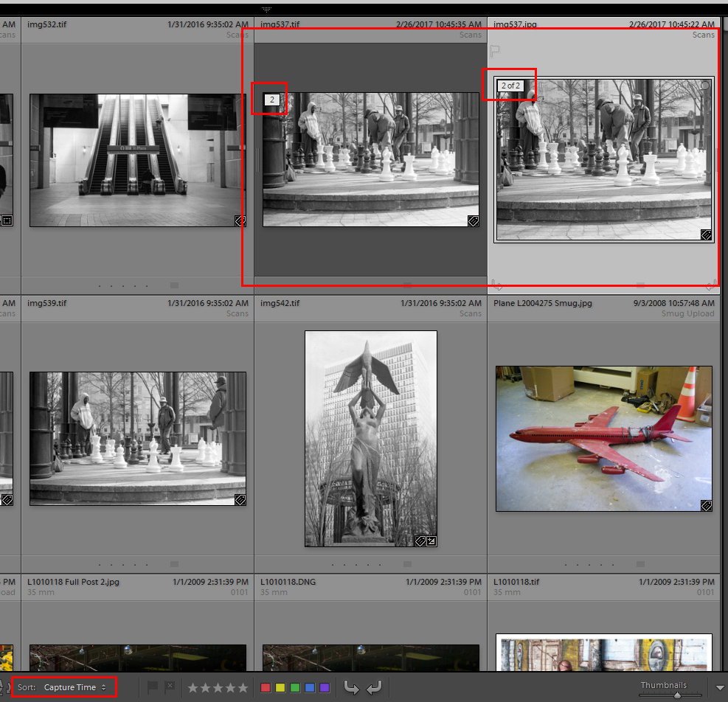The width and height of the screenshot is (728, 702).
Task: Click rating dots under img539.tif
Action: pos(123,564)
